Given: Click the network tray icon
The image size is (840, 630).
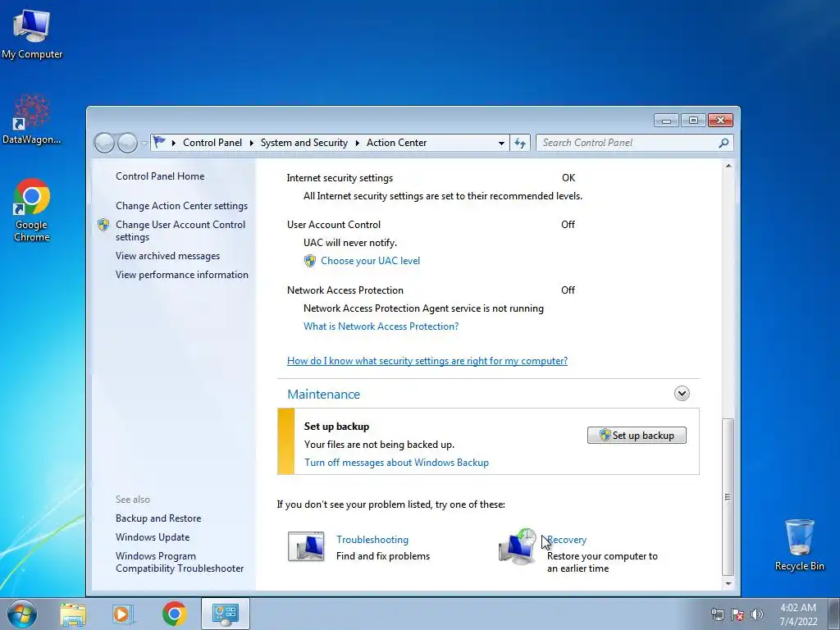Looking at the screenshot, I should [x=717, y=614].
